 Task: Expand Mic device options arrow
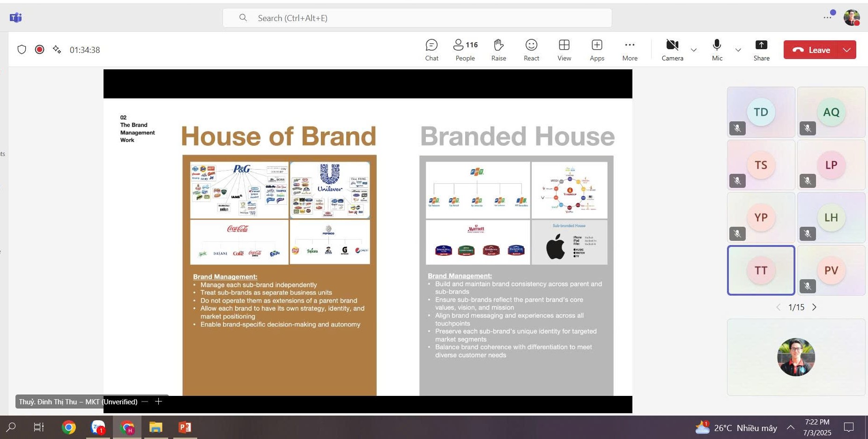pyautogui.click(x=738, y=50)
